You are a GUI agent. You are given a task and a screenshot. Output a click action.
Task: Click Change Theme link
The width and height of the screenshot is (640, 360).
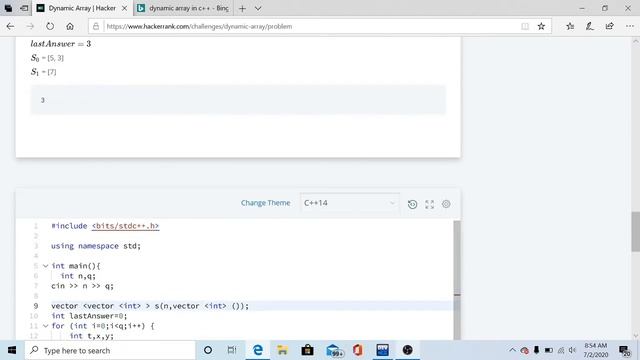265,203
